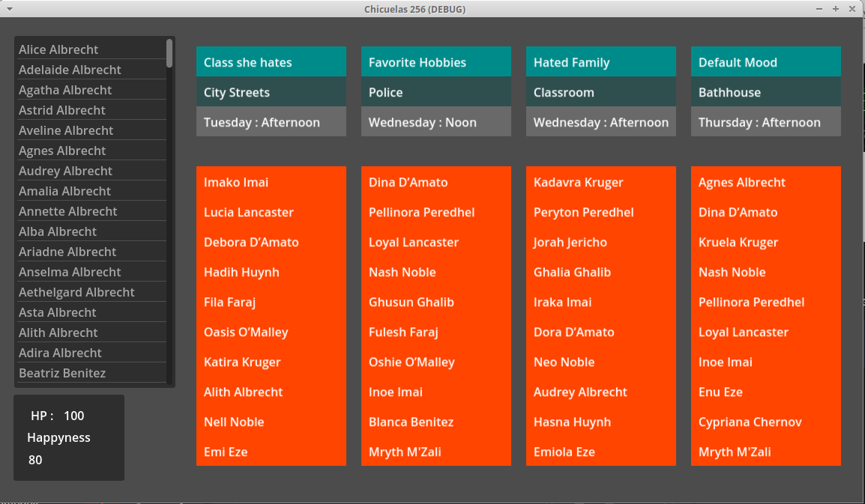Choose Amalia Albrecht from the list
Image resolution: width=865 pixels, height=504 pixels.
click(x=91, y=192)
